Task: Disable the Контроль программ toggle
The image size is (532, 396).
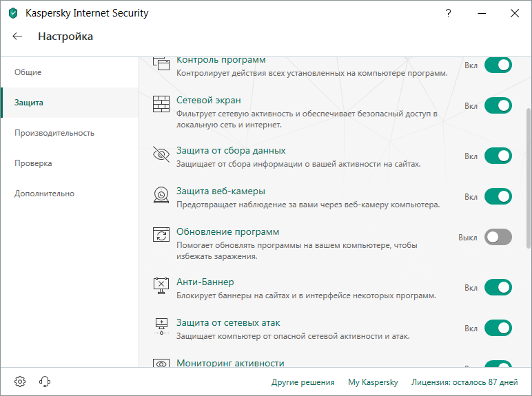Action: click(498, 65)
